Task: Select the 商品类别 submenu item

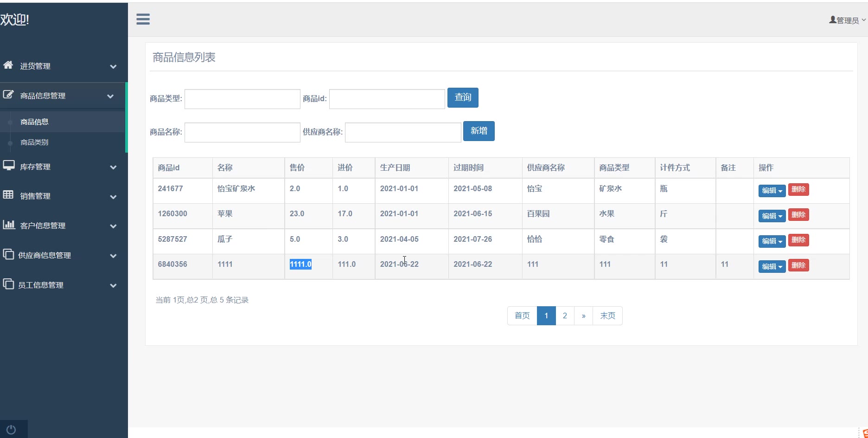Action: [34, 142]
